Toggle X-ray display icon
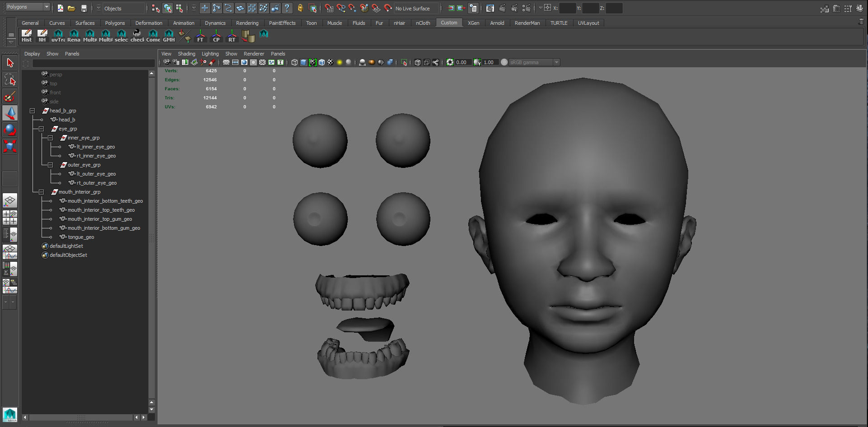 coord(418,62)
